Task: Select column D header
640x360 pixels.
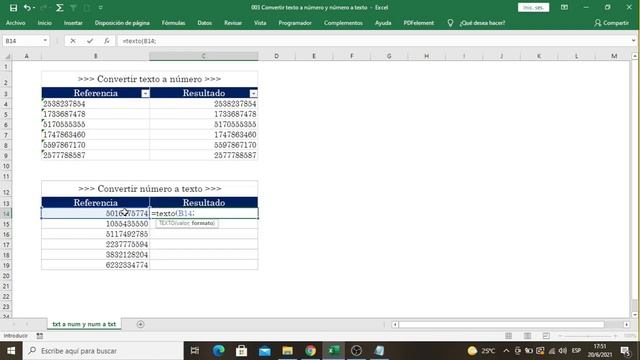Action: 276,56
